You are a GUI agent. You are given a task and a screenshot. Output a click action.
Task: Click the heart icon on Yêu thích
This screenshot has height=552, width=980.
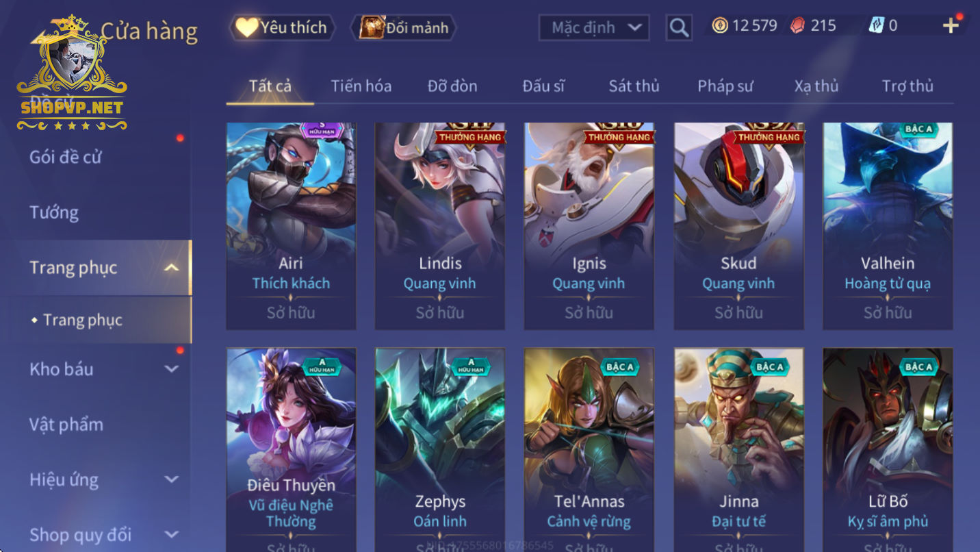tap(246, 27)
